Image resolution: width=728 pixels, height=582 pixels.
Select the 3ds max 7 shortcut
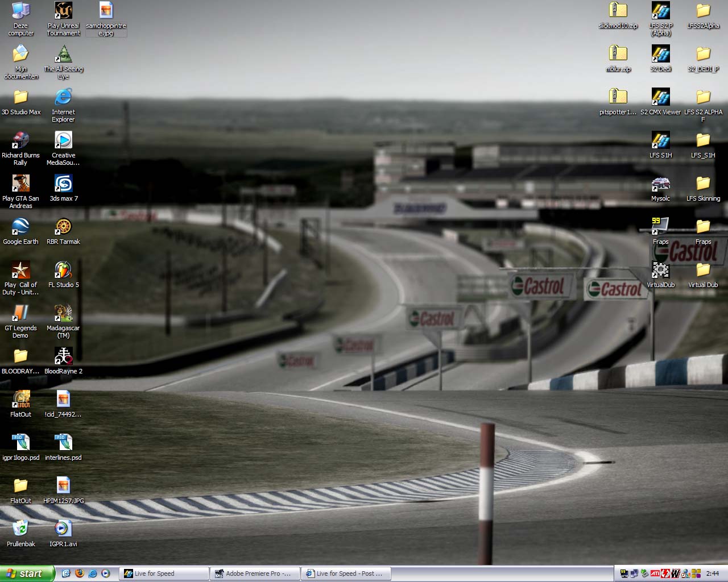pyautogui.click(x=63, y=188)
